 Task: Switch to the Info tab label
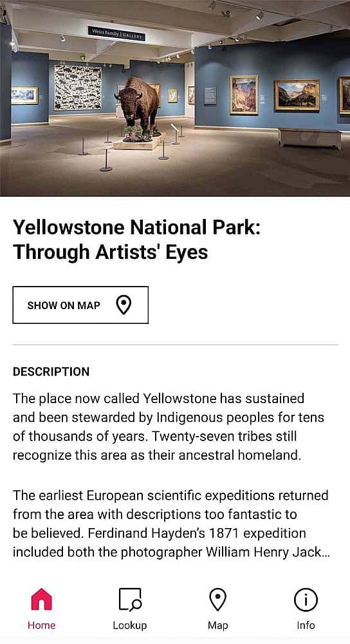click(306, 625)
